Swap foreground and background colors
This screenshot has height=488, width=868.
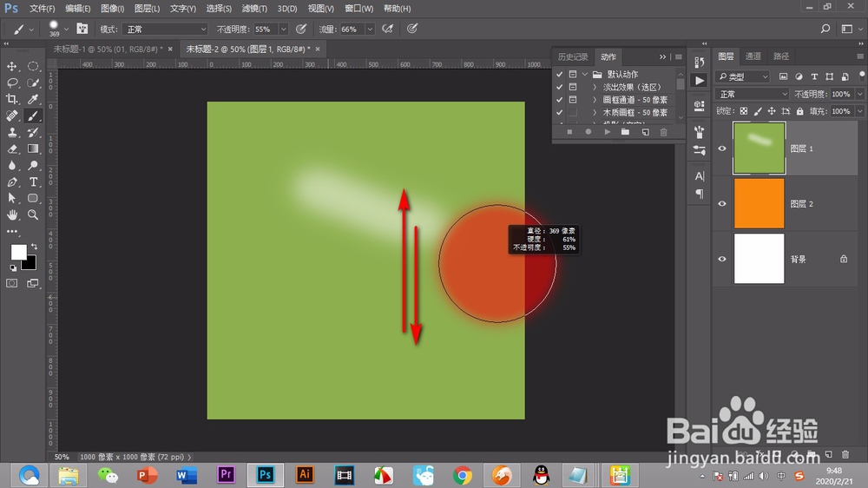(35, 247)
